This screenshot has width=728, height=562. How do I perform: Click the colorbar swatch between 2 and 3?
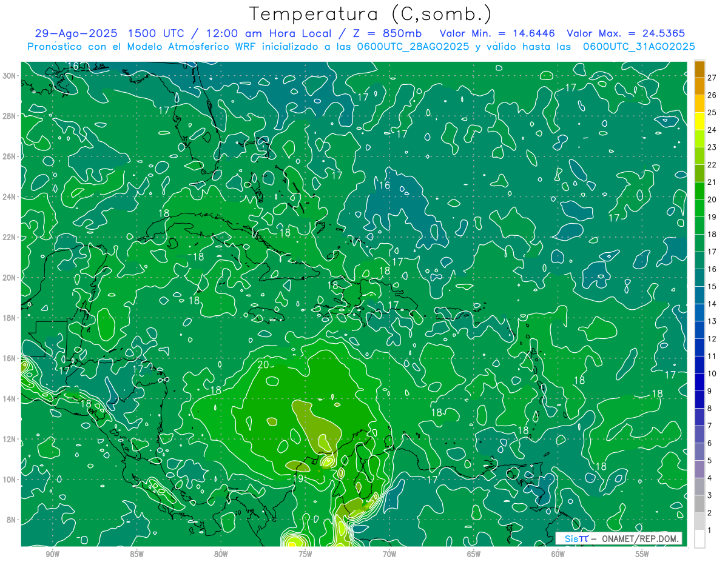tap(699, 504)
